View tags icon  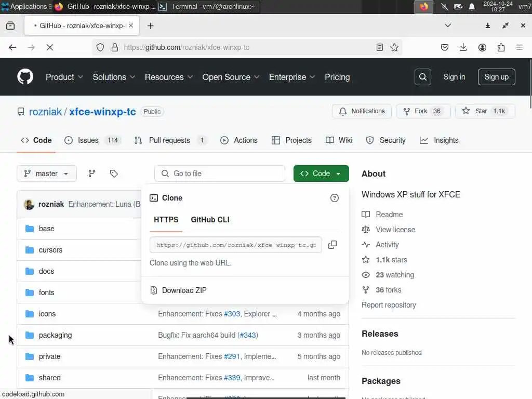pyautogui.click(x=114, y=174)
